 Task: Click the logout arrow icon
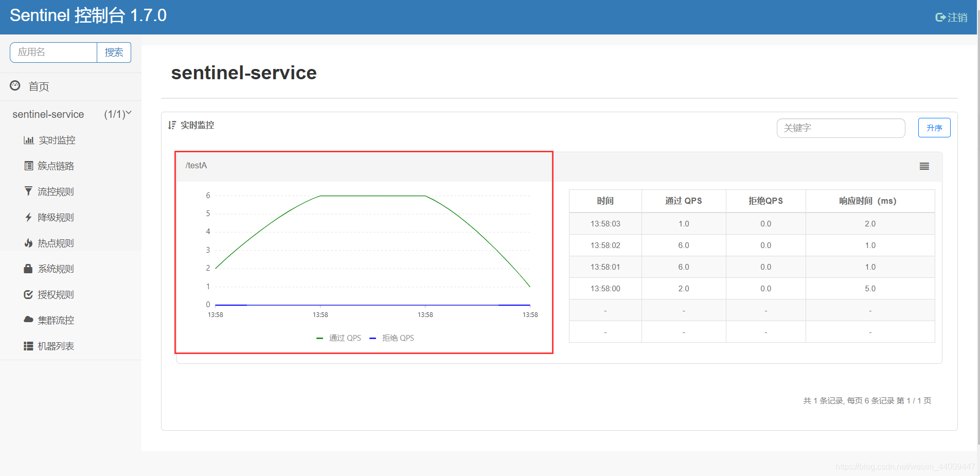click(x=940, y=17)
